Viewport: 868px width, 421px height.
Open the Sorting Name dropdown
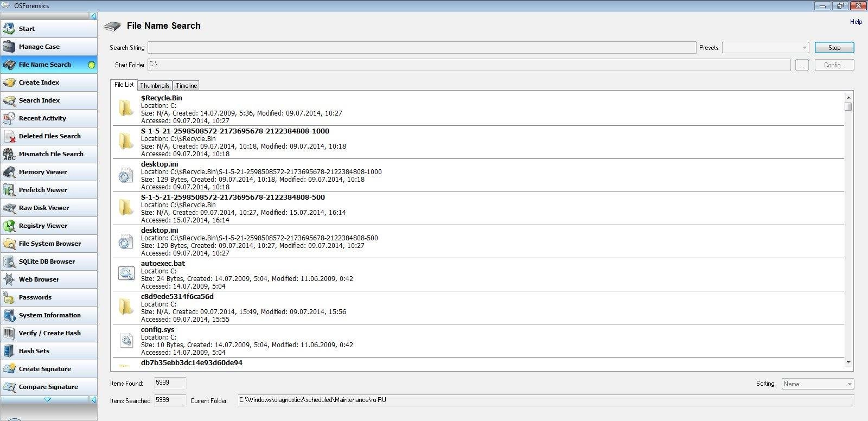[x=818, y=384]
